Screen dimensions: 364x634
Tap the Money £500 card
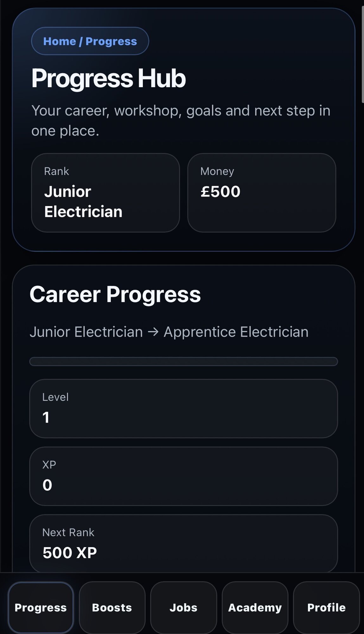coord(262,193)
